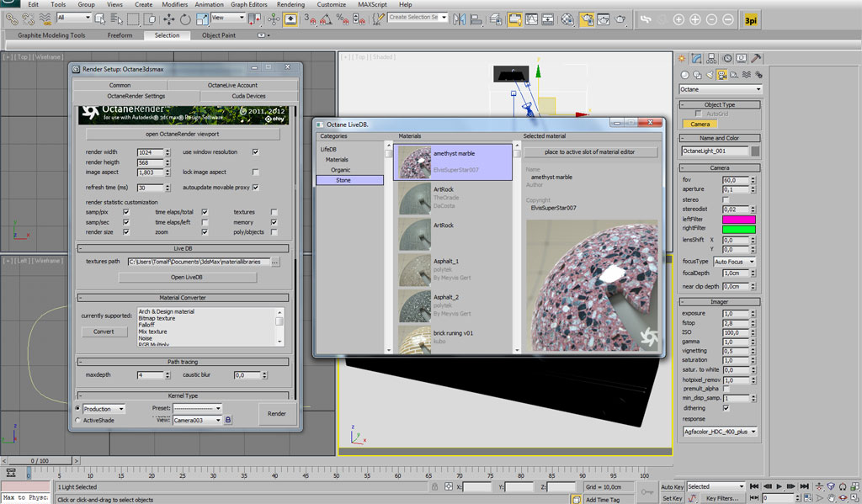
Task: Open Rendered Frame Window icon
Action: 603,19
